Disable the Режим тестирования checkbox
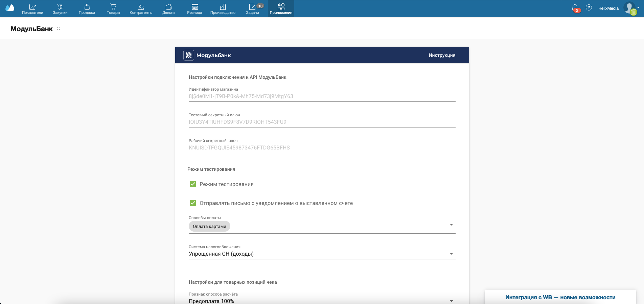The width and height of the screenshot is (644, 304). click(193, 184)
